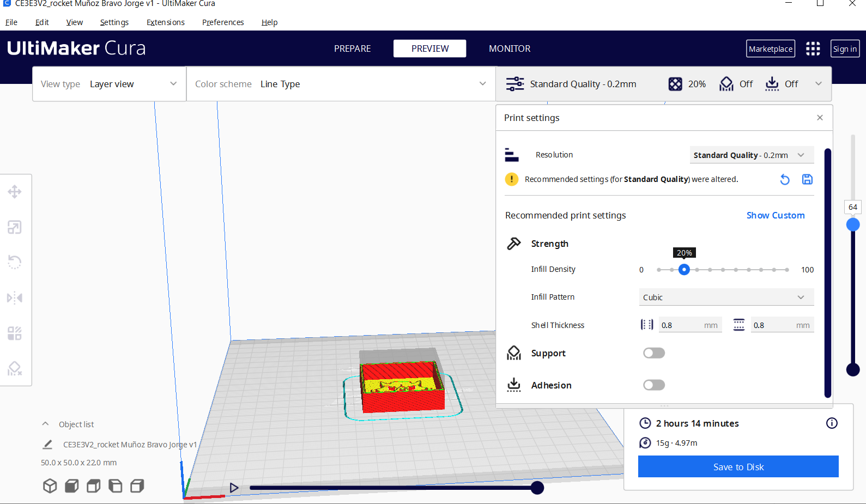Click the clock icon next to print time

(x=645, y=423)
